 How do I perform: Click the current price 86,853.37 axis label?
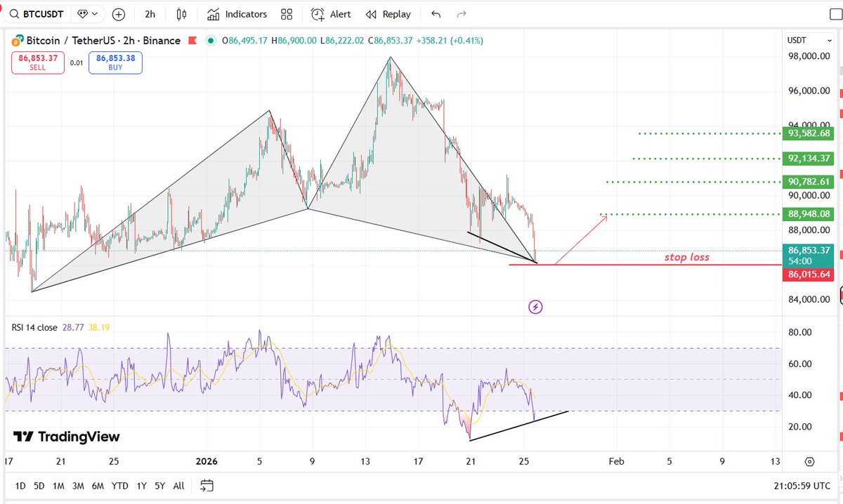[808, 254]
